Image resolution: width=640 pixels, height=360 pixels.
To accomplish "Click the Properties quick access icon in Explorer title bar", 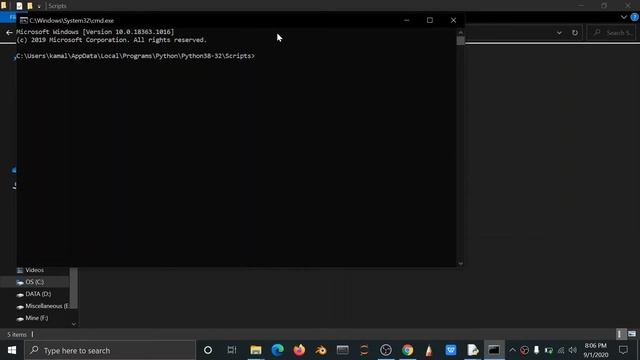I will pyautogui.click(x=19, y=6).
